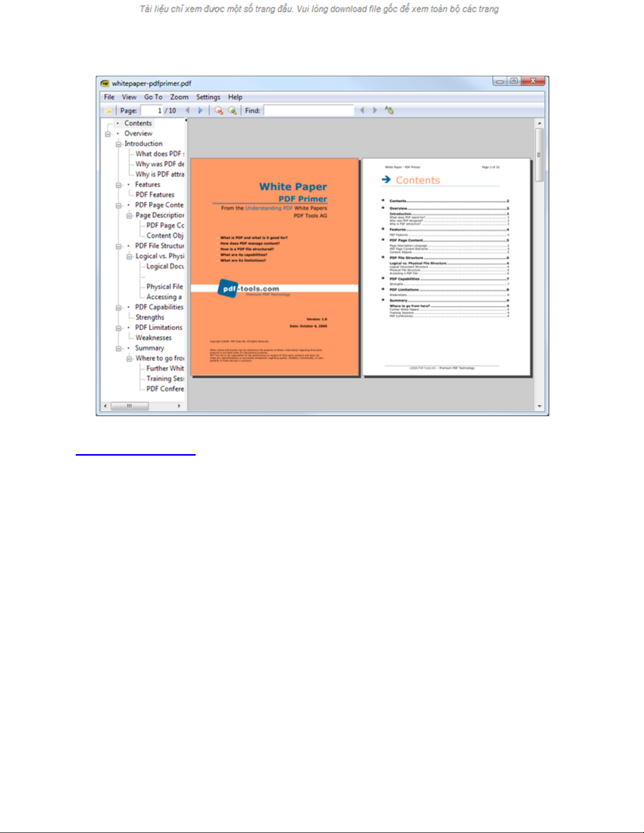Click document scrollbar down arrow
644x833 pixels.
[539, 406]
